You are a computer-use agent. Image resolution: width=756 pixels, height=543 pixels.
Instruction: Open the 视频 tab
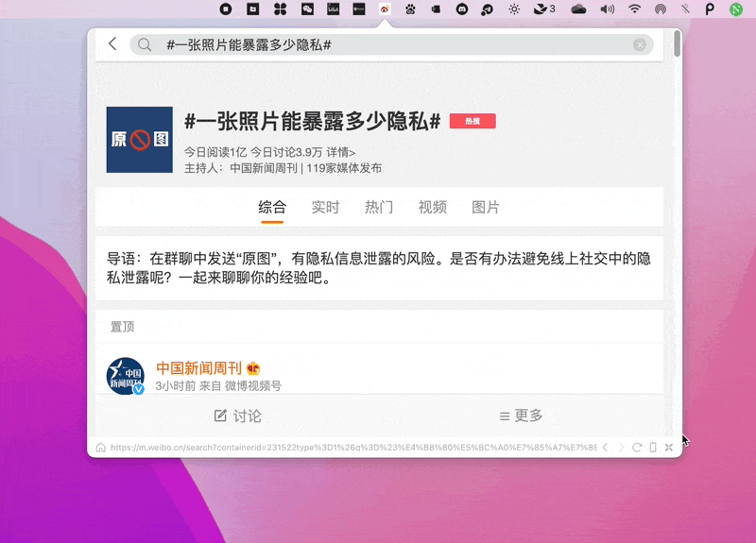click(x=432, y=207)
